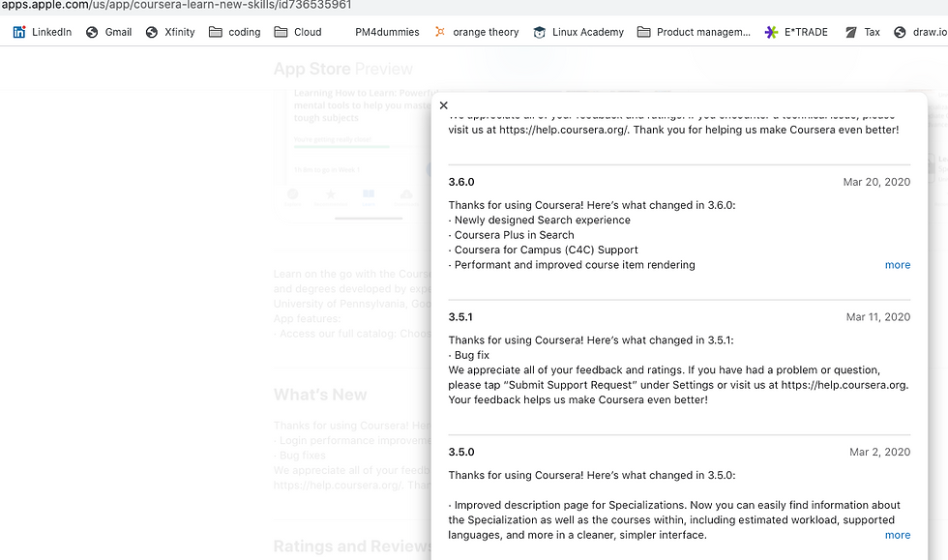Select version number 3.5.0 heading

click(461, 452)
